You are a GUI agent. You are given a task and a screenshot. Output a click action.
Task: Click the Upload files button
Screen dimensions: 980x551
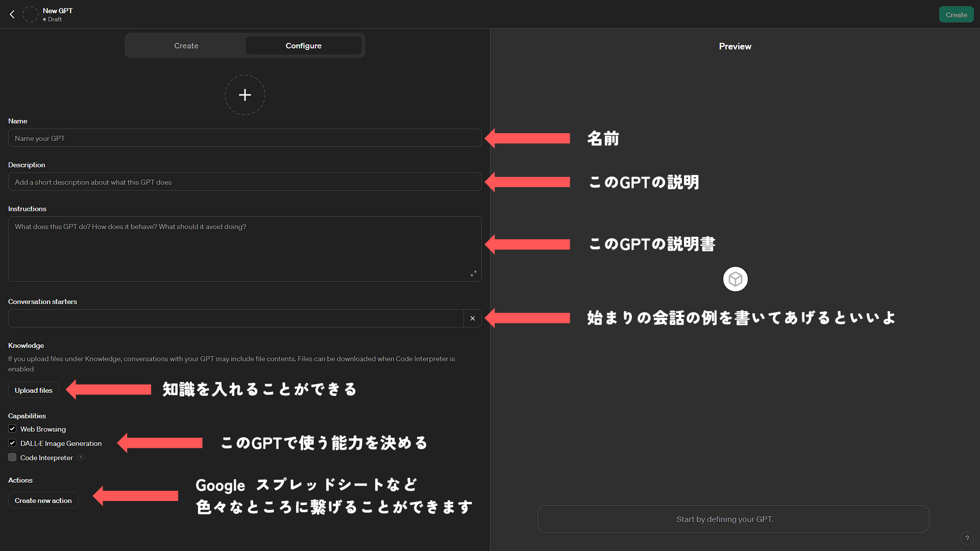[34, 390]
